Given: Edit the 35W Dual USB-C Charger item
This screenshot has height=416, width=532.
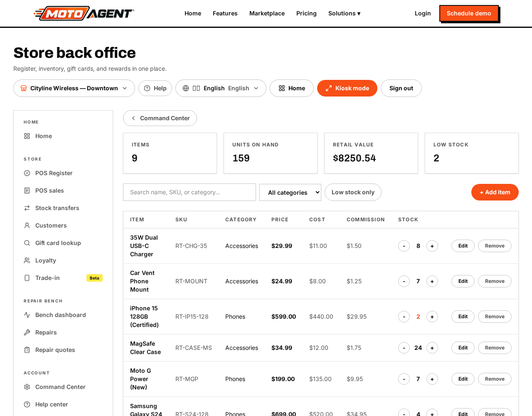Looking at the screenshot, I should click(463, 246).
